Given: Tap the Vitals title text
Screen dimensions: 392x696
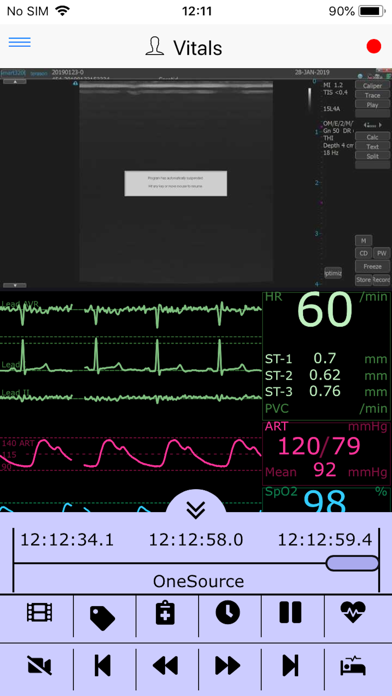Looking at the screenshot, I should 198,47.
